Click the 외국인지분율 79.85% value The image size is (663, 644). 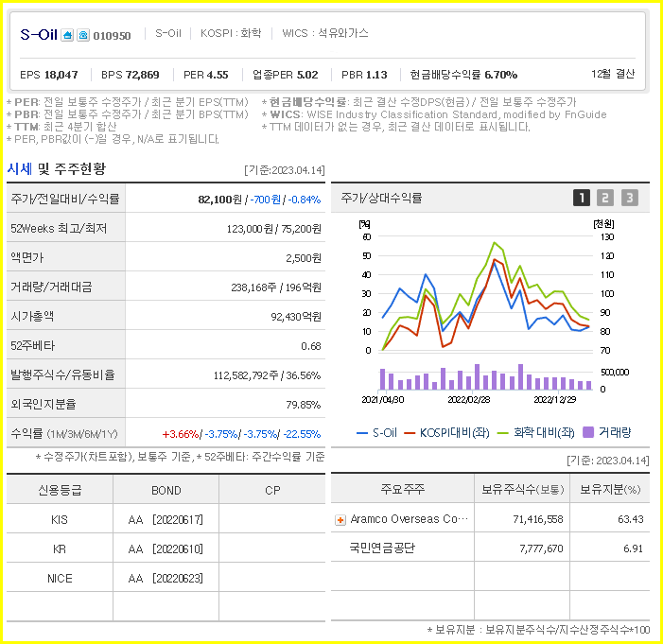(304, 405)
